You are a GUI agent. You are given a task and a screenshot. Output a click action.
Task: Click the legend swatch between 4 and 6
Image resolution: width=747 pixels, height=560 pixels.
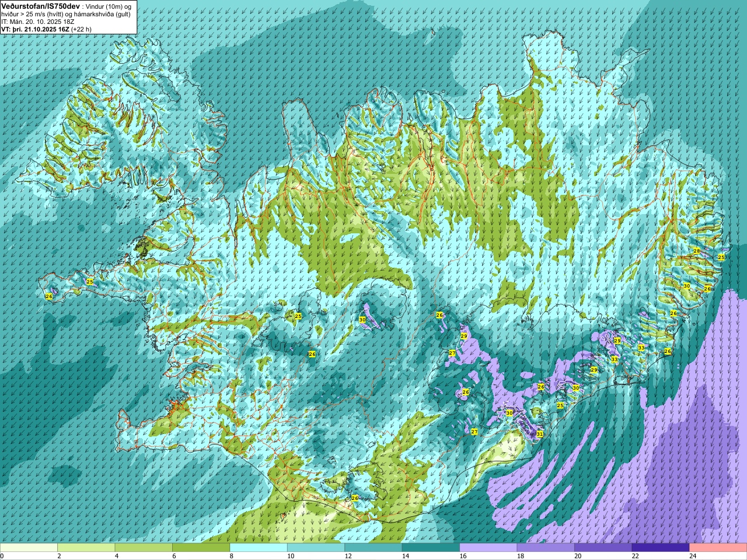pyautogui.click(x=144, y=547)
